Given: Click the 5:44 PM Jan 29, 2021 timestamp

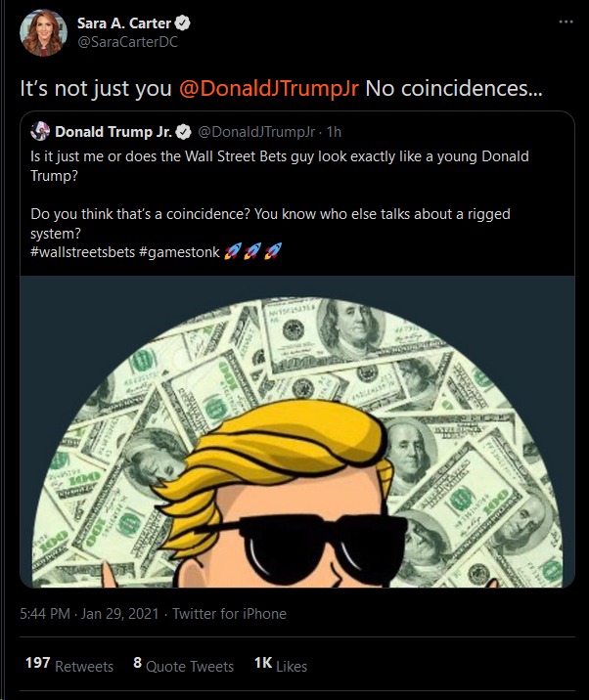Looking at the screenshot, I should (x=91, y=614).
